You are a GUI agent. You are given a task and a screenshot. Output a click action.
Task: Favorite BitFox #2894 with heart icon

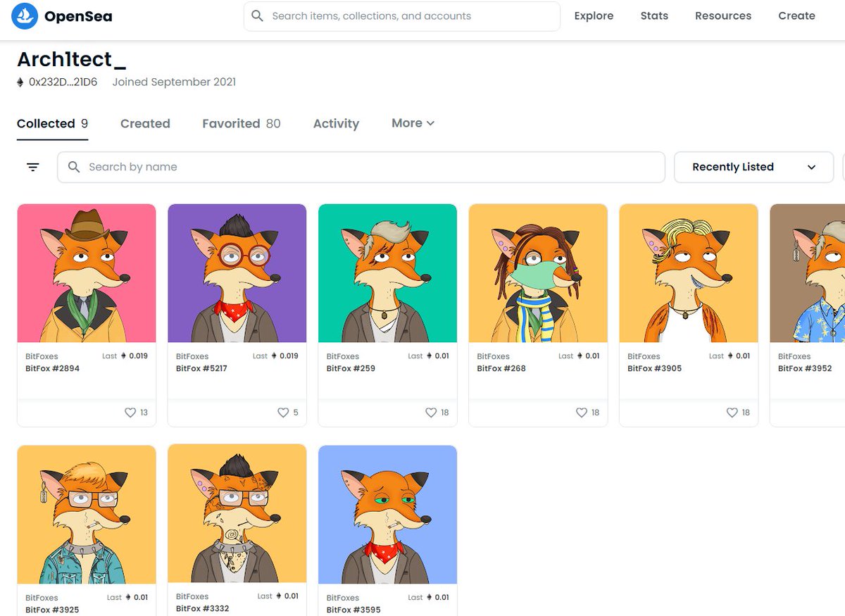pyautogui.click(x=130, y=413)
